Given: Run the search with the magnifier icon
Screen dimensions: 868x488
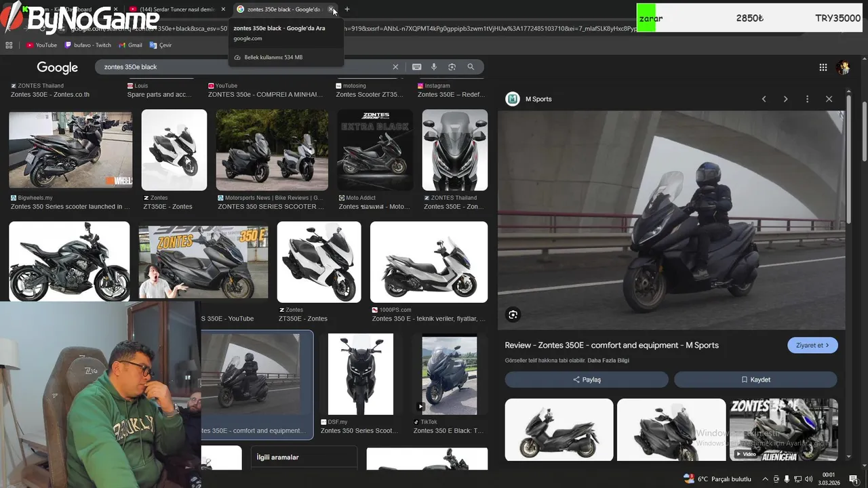Looking at the screenshot, I should (471, 67).
